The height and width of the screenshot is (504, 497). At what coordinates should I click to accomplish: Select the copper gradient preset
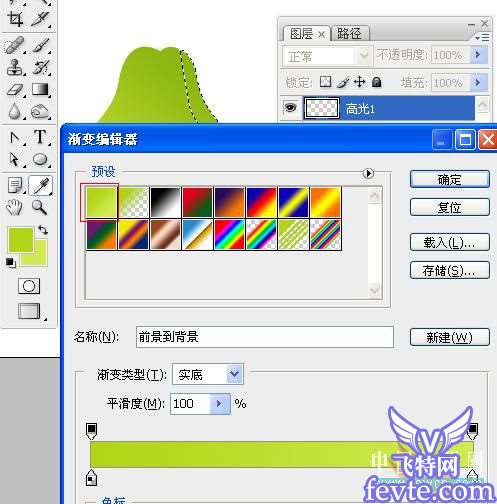[x=166, y=234]
